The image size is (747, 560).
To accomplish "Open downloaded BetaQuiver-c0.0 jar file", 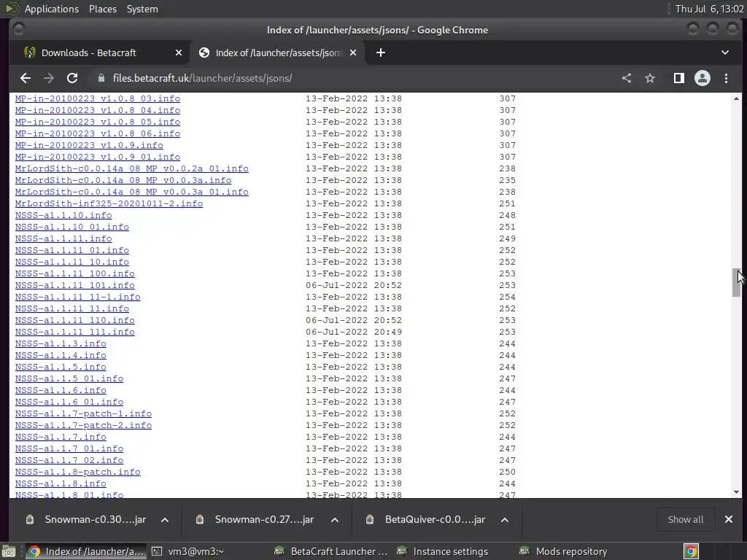I will pyautogui.click(x=435, y=519).
